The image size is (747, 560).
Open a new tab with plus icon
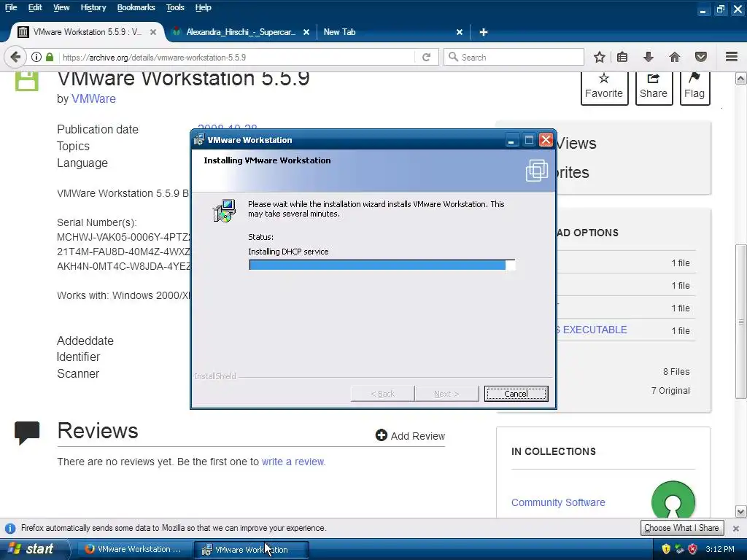pyautogui.click(x=484, y=32)
